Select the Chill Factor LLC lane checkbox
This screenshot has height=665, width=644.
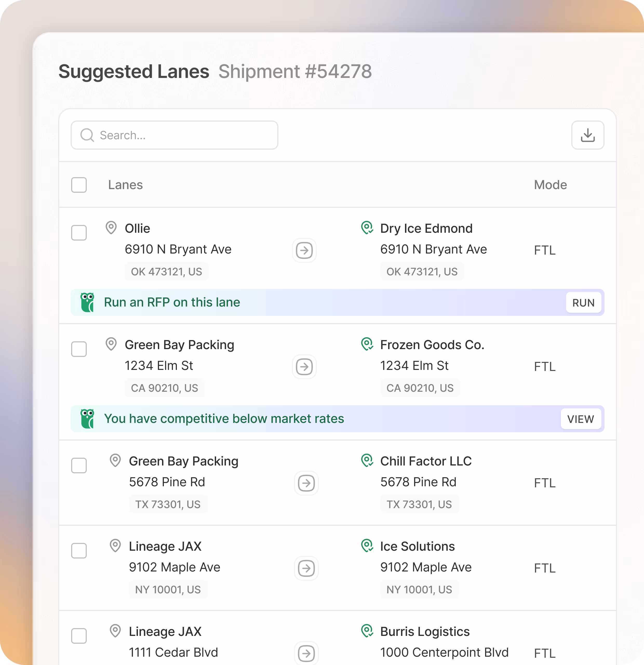pyautogui.click(x=79, y=465)
